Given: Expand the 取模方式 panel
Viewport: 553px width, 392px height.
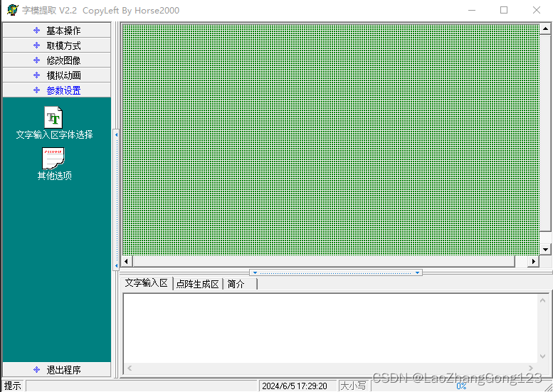Looking at the screenshot, I should click(56, 46).
